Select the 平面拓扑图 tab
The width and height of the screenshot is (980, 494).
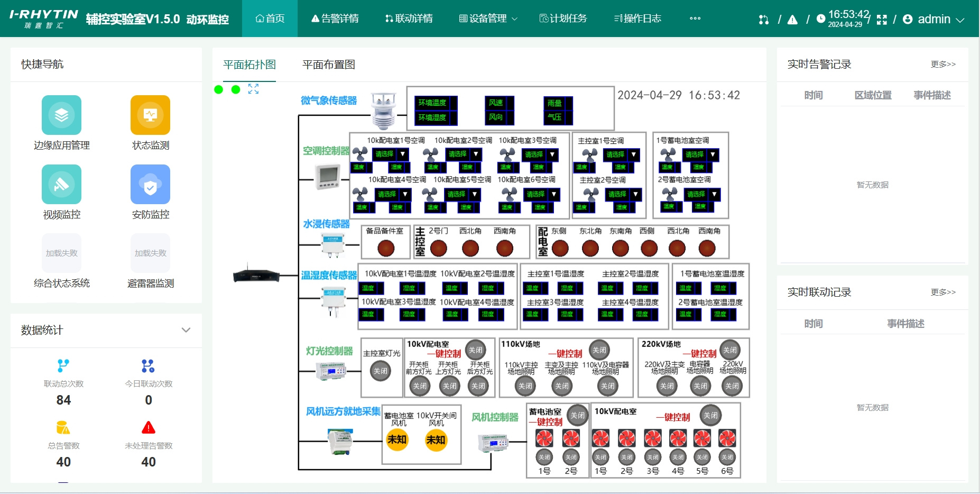pos(249,65)
